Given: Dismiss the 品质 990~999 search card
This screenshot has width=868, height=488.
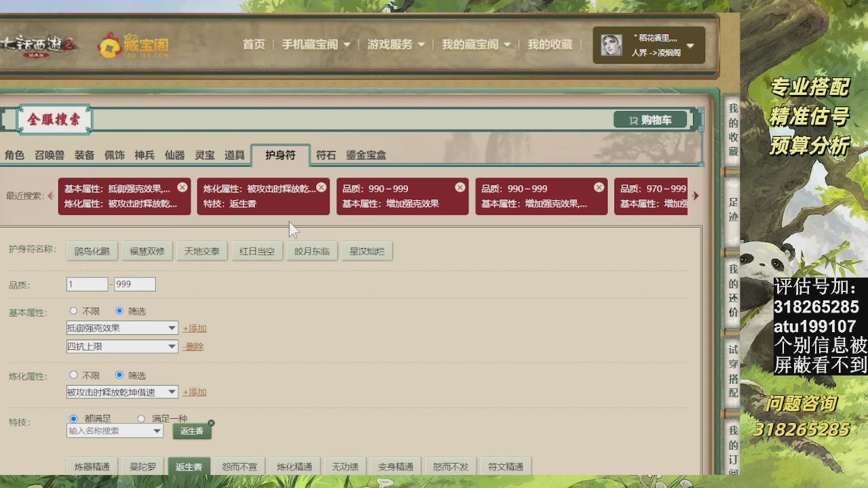Looking at the screenshot, I should [460, 188].
